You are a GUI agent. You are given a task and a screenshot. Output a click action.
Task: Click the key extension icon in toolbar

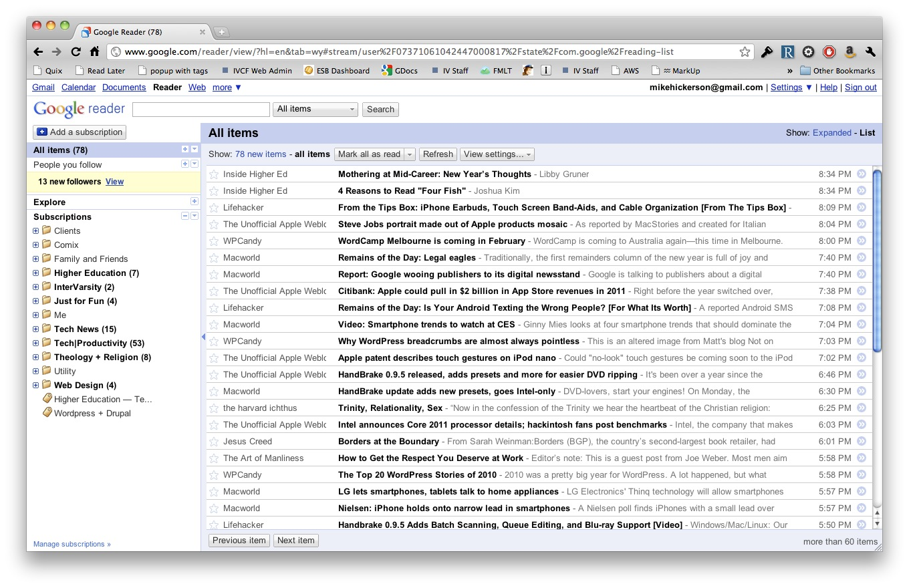(767, 51)
